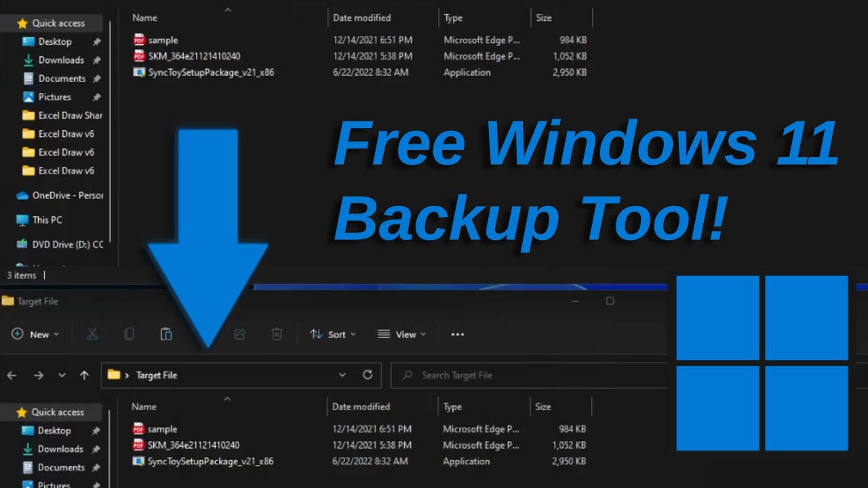This screenshot has height=488, width=868.
Task: Sort by Name column in the Target File window
Action: pyautogui.click(x=144, y=407)
